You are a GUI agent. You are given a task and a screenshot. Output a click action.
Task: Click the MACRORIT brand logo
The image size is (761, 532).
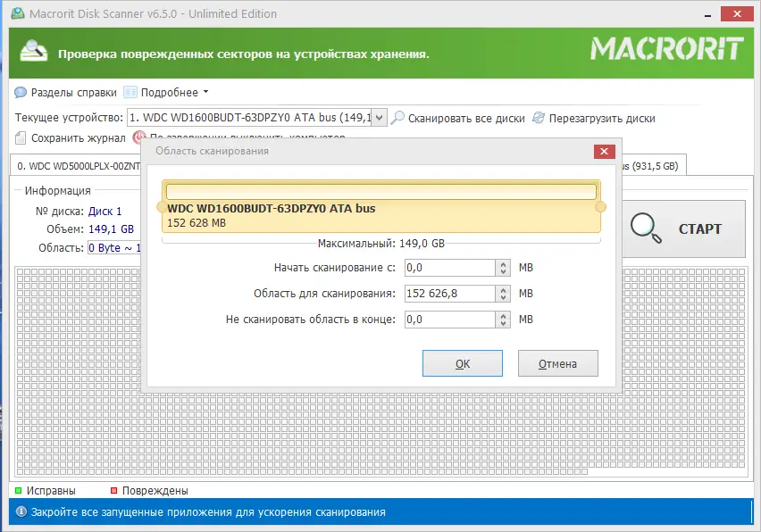coord(667,48)
